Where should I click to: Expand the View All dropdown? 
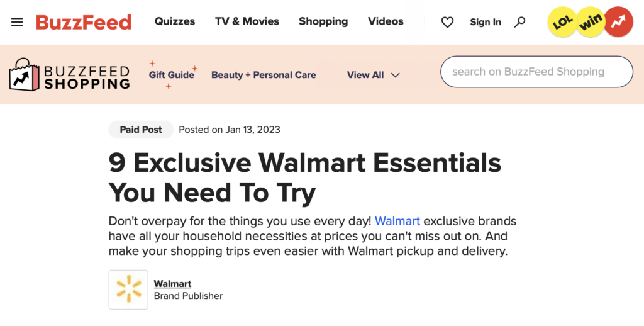click(x=373, y=75)
